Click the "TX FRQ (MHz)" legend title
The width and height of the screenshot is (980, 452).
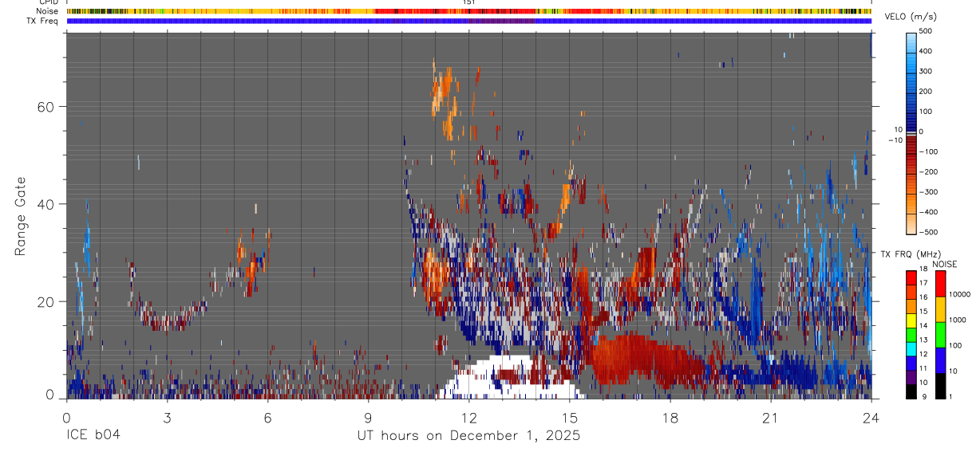(x=911, y=254)
